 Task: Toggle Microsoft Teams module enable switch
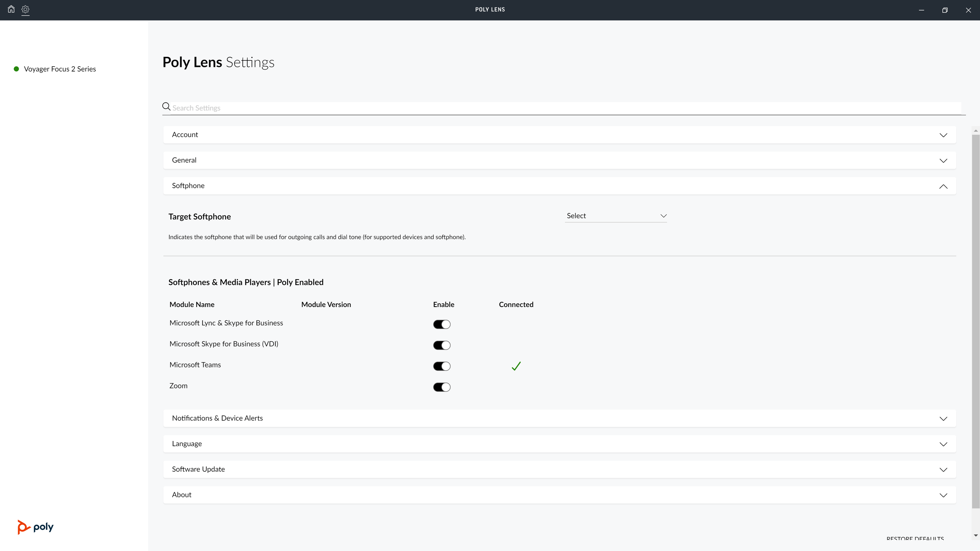442,366
